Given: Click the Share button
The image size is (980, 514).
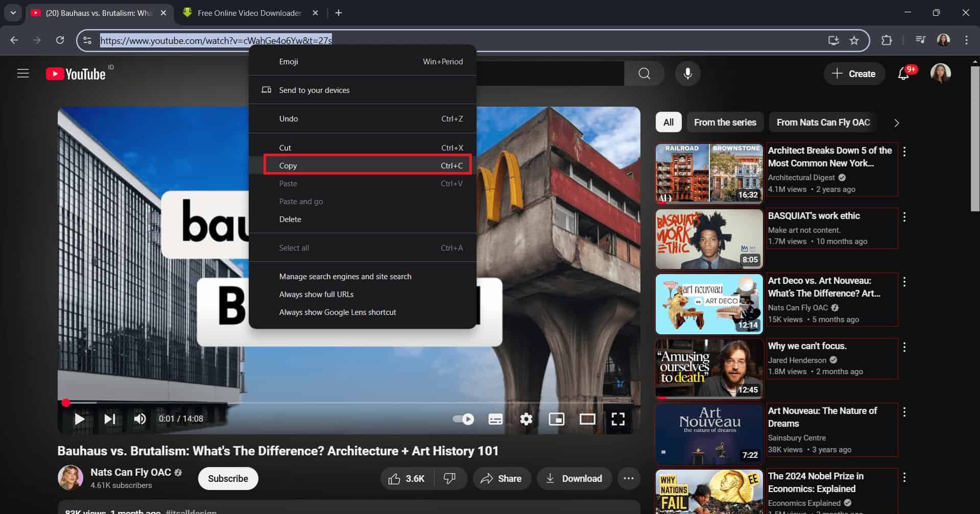Looking at the screenshot, I should point(501,478).
